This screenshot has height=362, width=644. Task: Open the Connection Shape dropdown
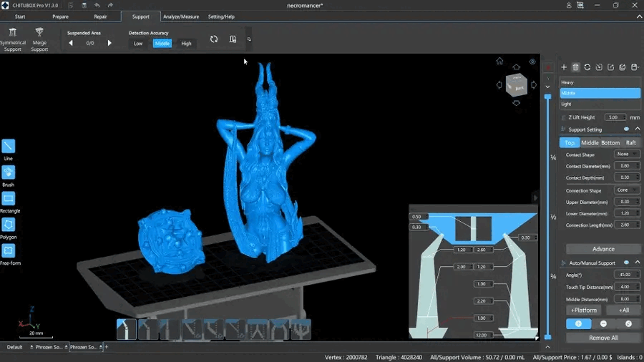(x=627, y=190)
